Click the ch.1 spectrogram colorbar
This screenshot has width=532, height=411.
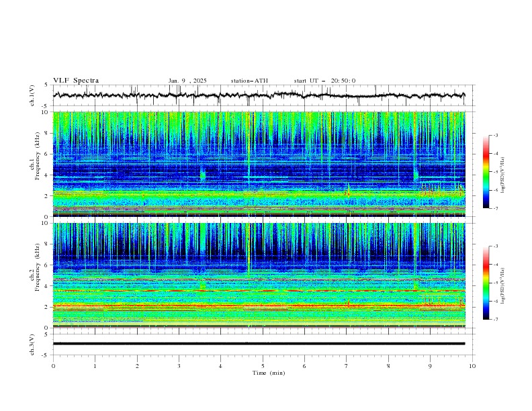pos(486,172)
